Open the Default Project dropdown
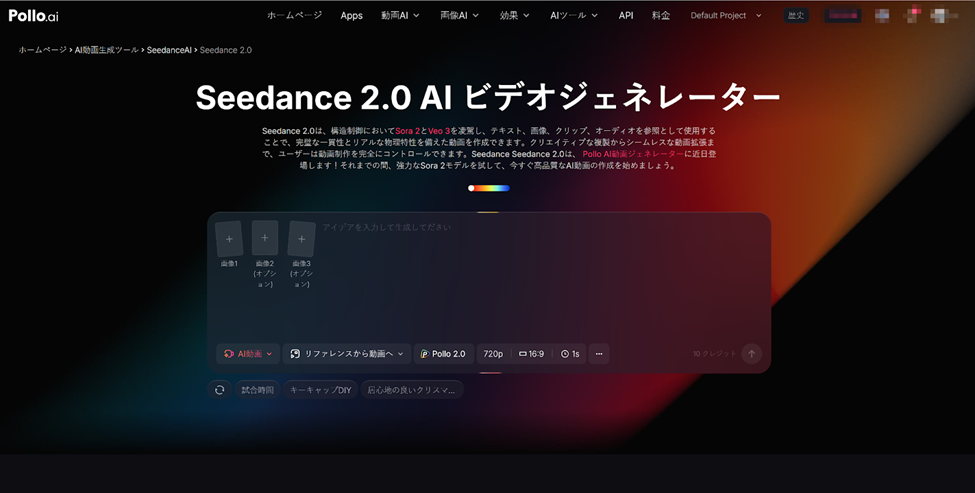975x493 pixels. (x=726, y=16)
